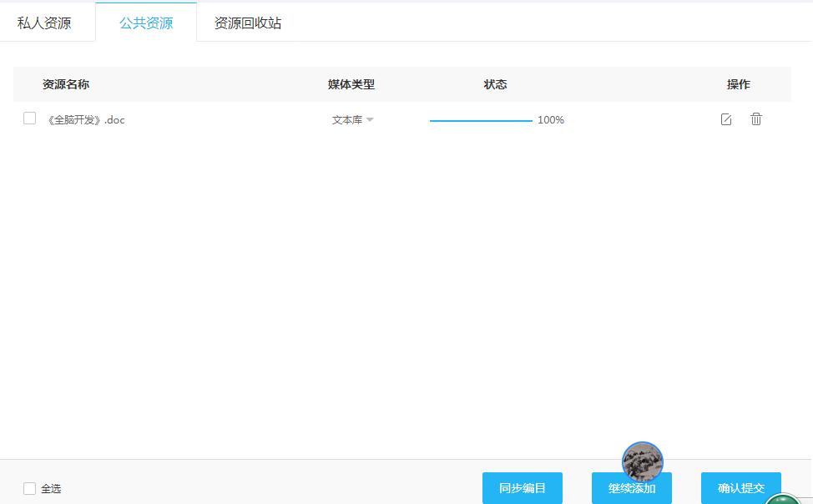Tick the checkbox for 《全脑开发》.doc
The height and width of the screenshot is (504, 813).
pyautogui.click(x=29, y=118)
